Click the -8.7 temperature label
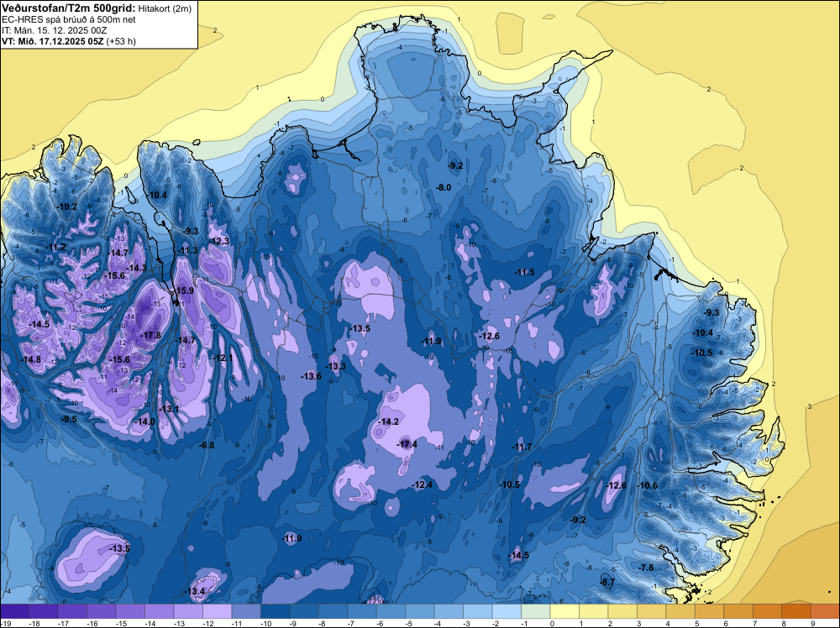This screenshot has width=840, height=628. point(607,583)
